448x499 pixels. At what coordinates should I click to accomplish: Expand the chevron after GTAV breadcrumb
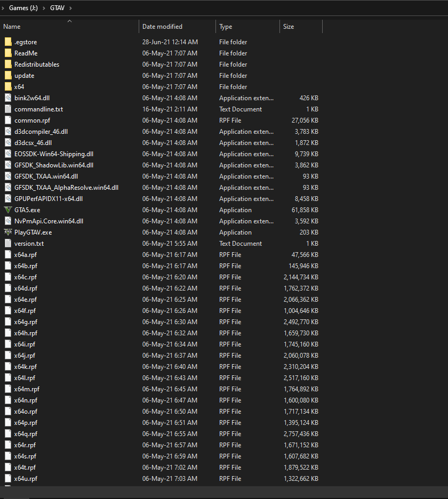tap(70, 8)
